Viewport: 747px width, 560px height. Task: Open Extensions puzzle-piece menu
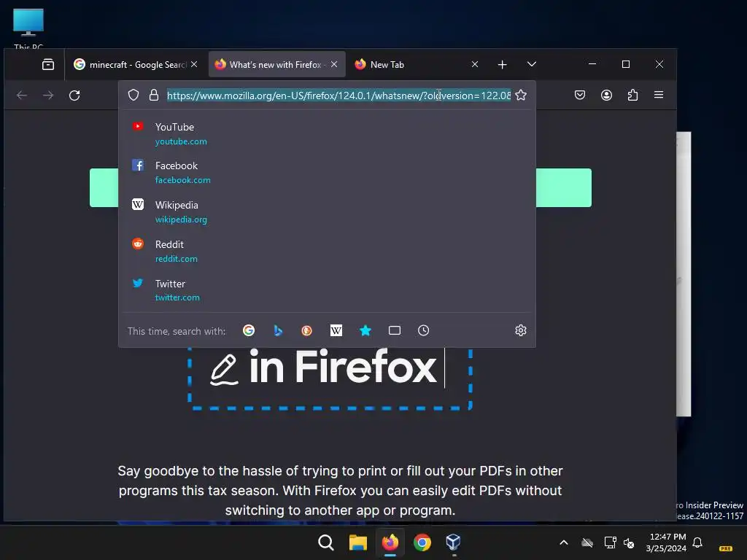[632, 95]
